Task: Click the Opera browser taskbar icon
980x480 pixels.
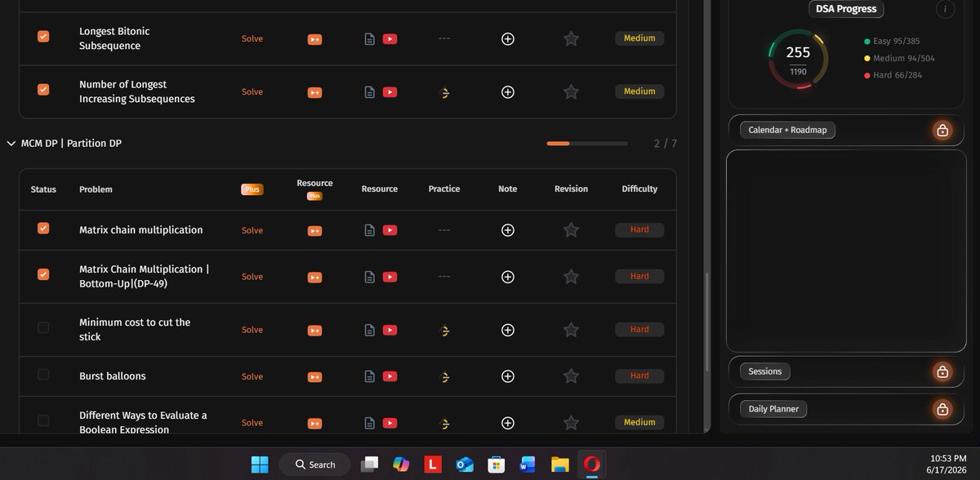Action: point(592,464)
